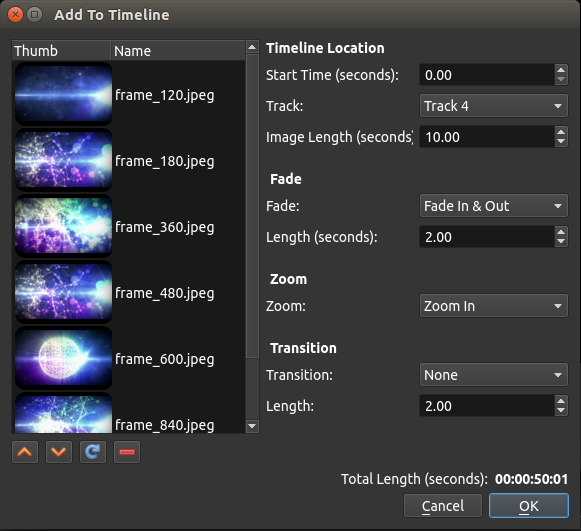The image size is (581, 531).
Task: Decrease Transition Length with down arrow
Action: click(x=561, y=411)
